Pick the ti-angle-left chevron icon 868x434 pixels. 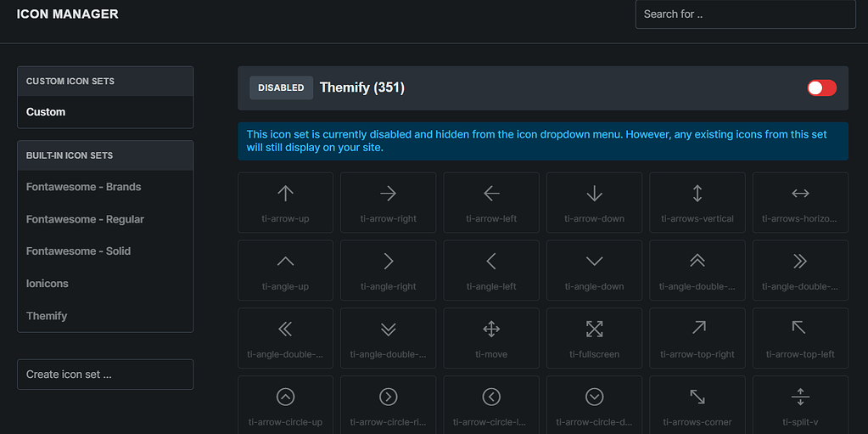[x=491, y=270]
